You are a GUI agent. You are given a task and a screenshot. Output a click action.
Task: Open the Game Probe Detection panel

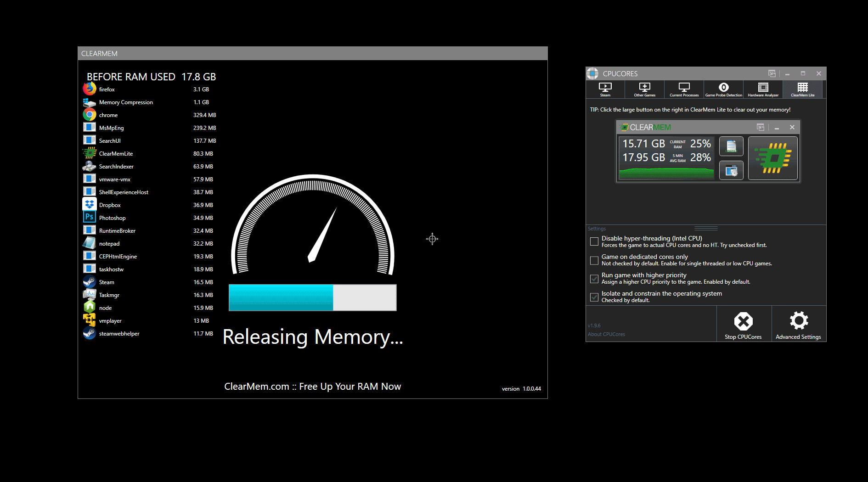tap(723, 89)
